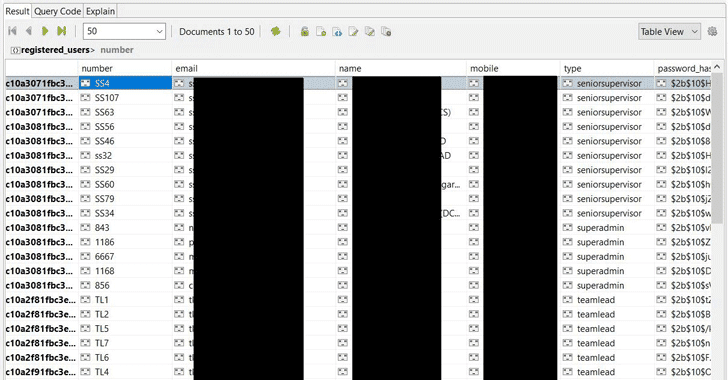Go to the next page of documents
Image resolution: width=728 pixels, height=380 pixels.
coord(45,31)
